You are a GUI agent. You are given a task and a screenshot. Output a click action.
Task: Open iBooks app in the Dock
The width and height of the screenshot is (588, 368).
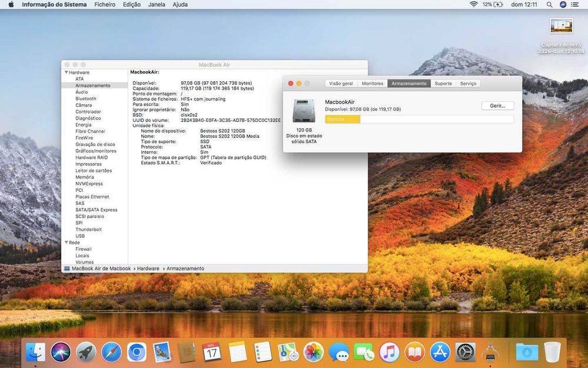tap(415, 353)
